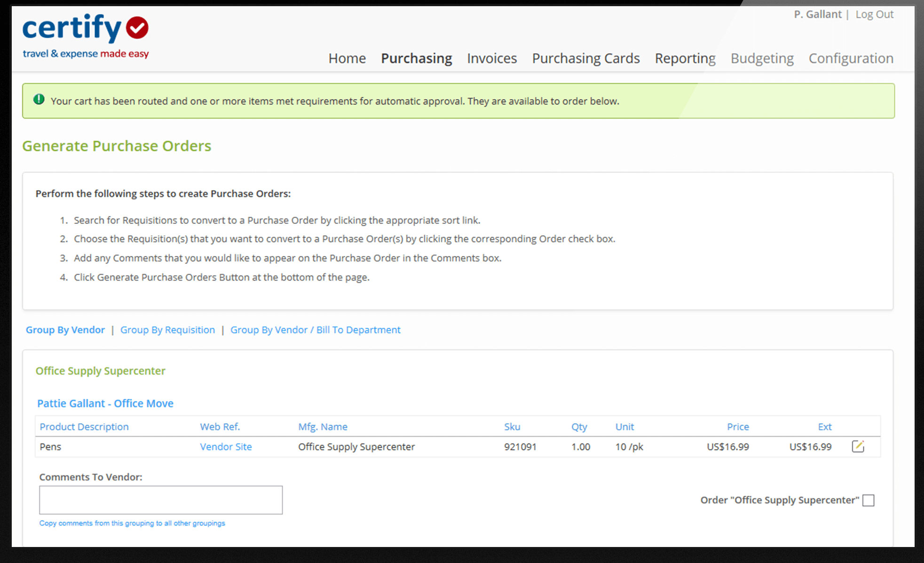Open the Budgeting menu item
The image size is (924, 563).
[x=762, y=58]
